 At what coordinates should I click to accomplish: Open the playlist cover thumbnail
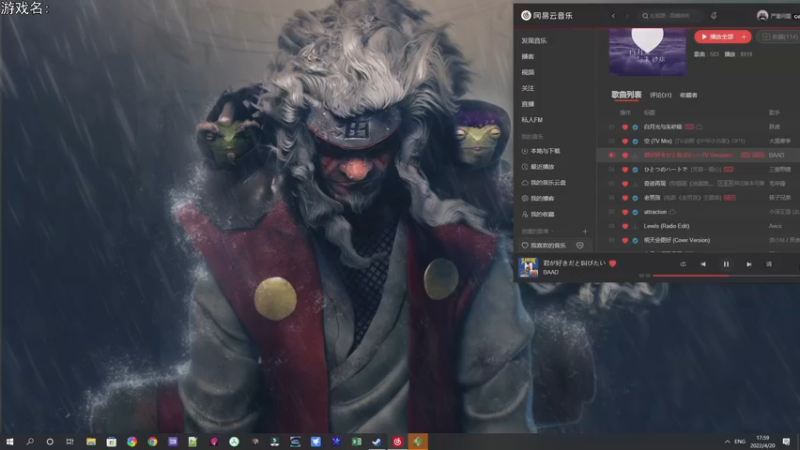tap(647, 52)
